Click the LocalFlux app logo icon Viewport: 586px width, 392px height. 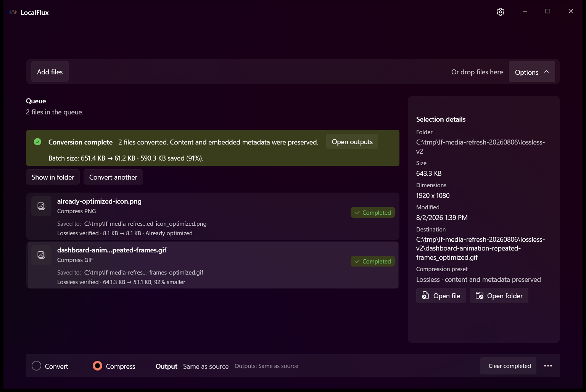click(x=13, y=12)
